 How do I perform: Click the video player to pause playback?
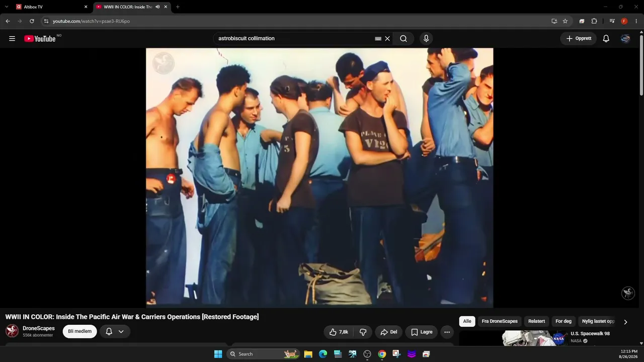coord(319,177)
